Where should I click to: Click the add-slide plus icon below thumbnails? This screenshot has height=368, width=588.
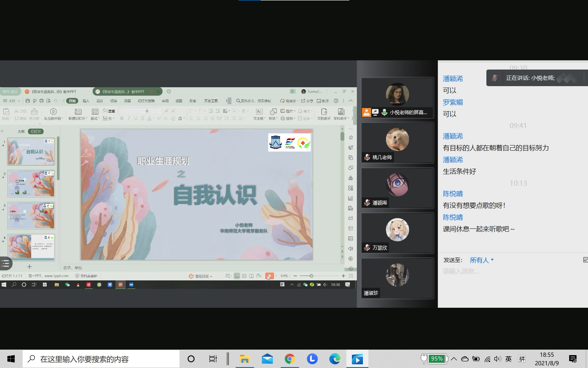pyautogui.click(x=29, y=267)
